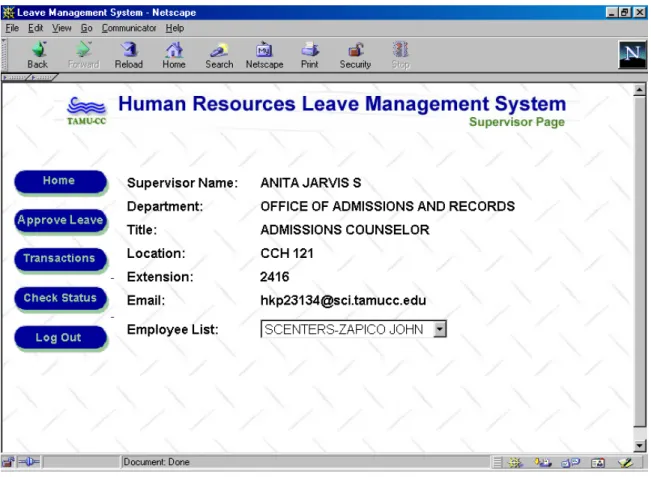Open the Help menu
This screenshot has width=651, height=477.
(175, 28)
